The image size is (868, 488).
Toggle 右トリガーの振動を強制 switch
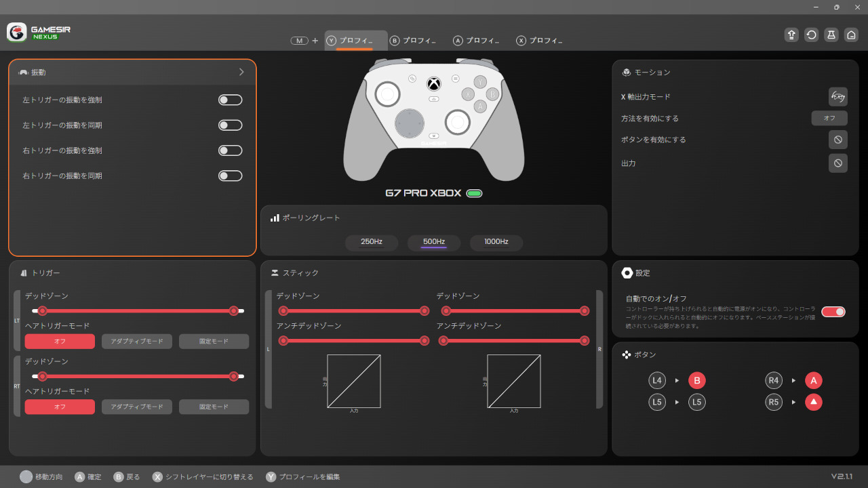click(230, 150)
